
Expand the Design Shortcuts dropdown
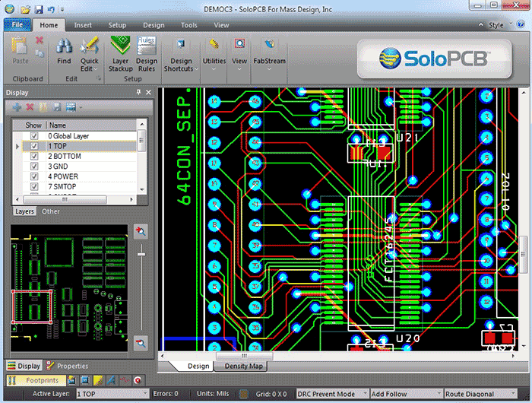click(181, 54)
